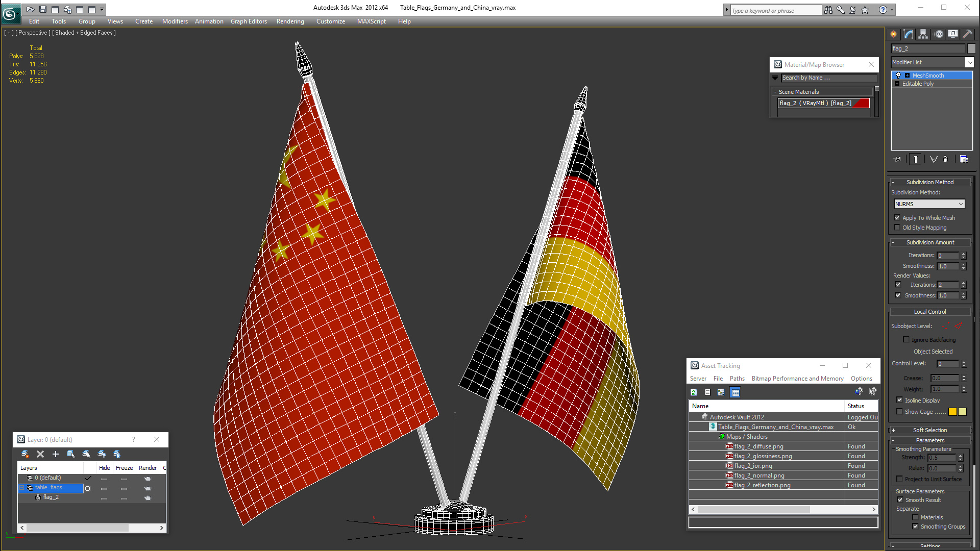The image size is (980, 551).
Task: Click the Create New Layer icon
Action: click(x=24, y=454)
